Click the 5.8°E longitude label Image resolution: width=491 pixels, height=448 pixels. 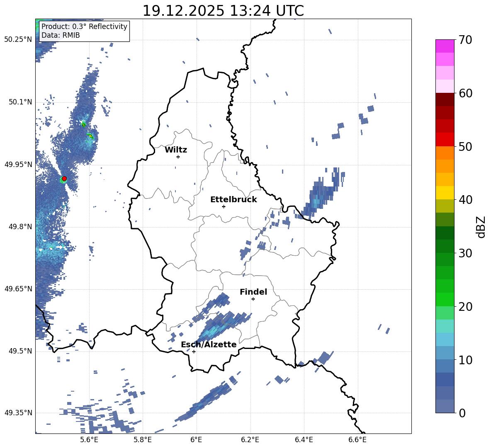[143, 440]
